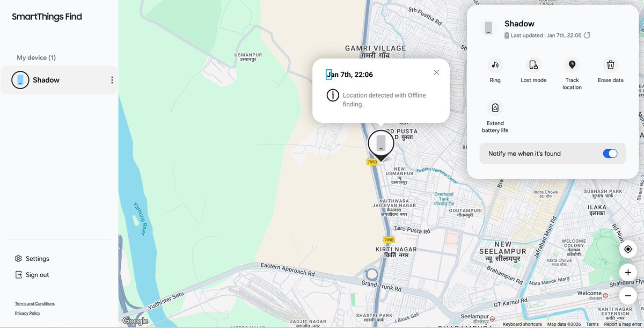Viewport: 644px width, 328px height.
Task: Open Settings
Action: click(x=32, y=259)
